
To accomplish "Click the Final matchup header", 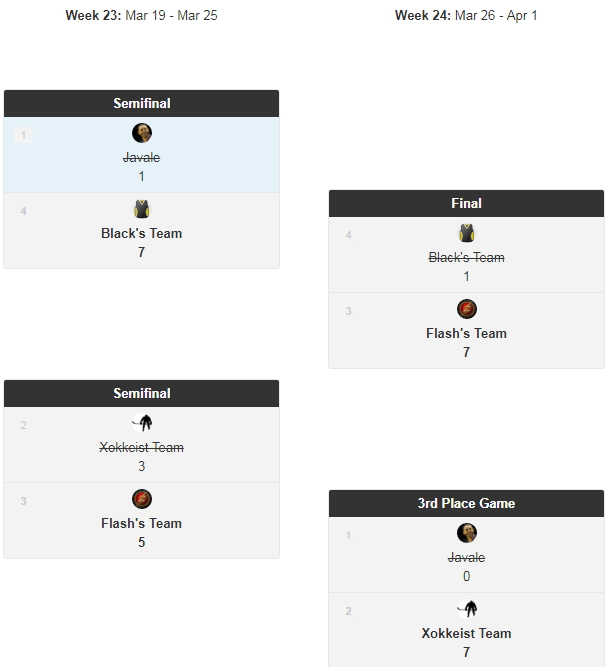I will [467, 203].
